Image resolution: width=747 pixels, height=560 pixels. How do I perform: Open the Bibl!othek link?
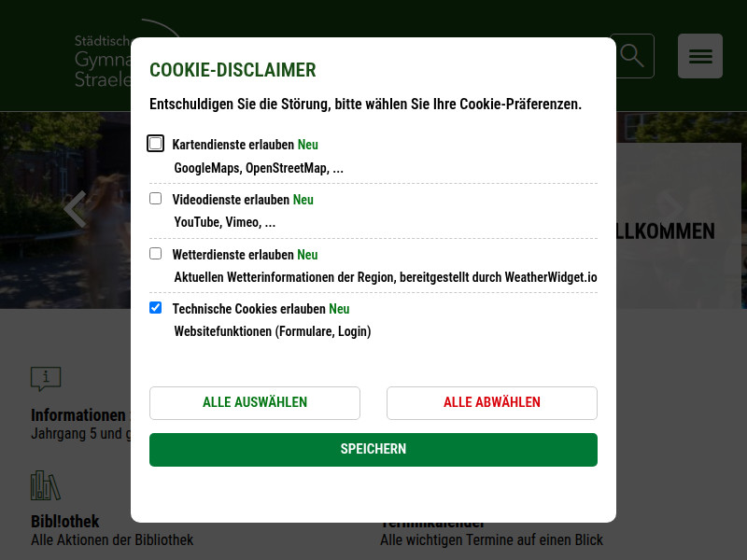click(65, 521)
